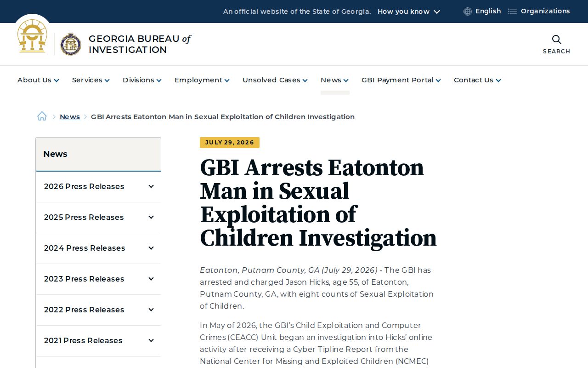Click the globe language icon

(x=468, y=11)
